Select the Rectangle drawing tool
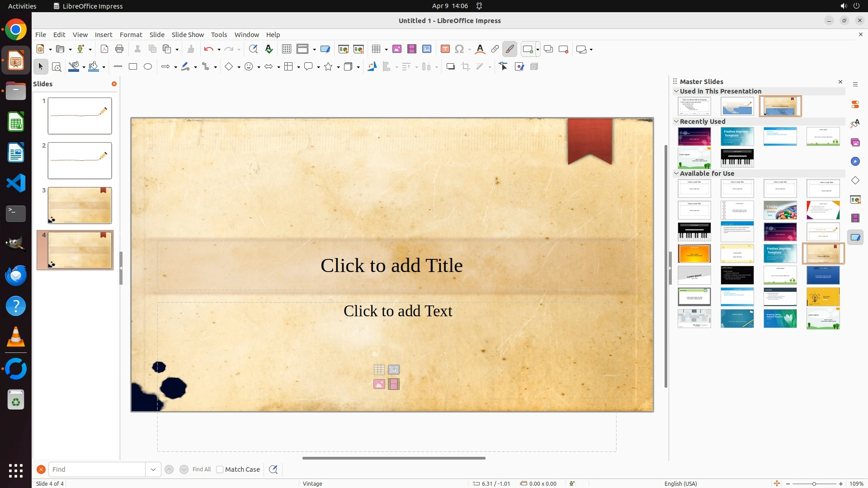 133,67
